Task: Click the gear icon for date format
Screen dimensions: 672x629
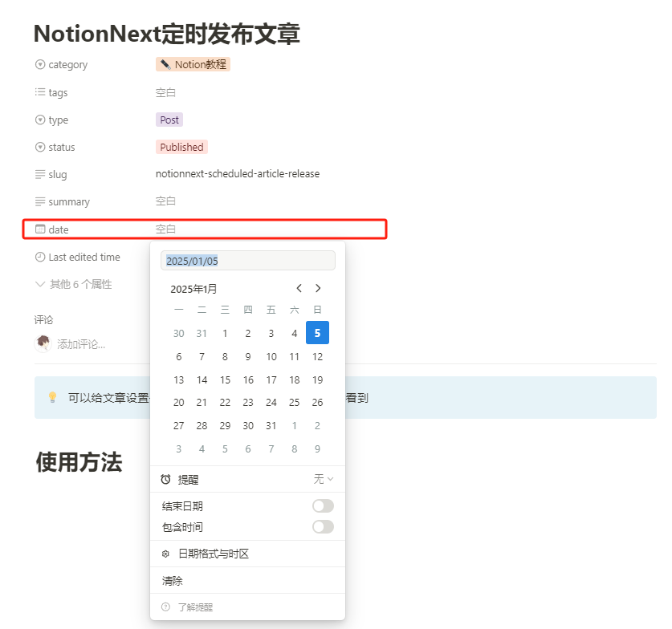Action: coord(166,554)
